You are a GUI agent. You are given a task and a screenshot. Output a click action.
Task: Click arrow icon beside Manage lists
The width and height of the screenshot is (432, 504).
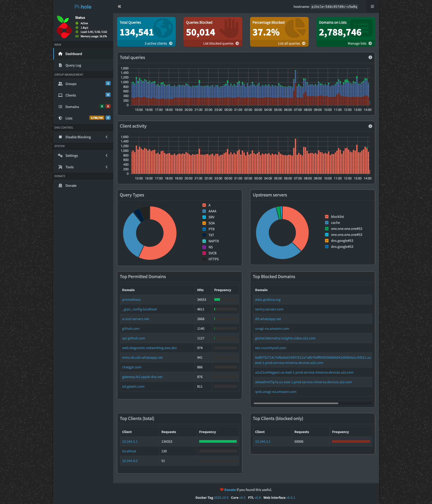(370, 44)
